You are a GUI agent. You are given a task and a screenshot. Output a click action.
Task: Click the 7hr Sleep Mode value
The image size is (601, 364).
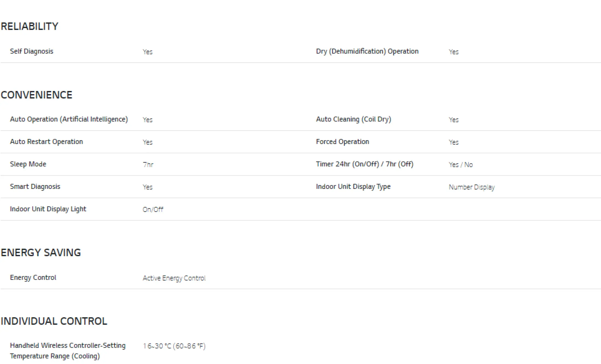point(148,165)
